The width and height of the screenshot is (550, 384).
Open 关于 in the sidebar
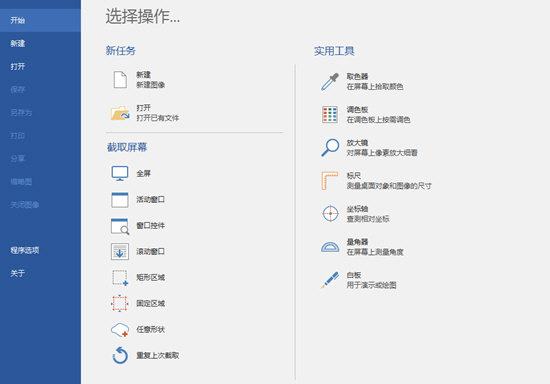(40, 274)
